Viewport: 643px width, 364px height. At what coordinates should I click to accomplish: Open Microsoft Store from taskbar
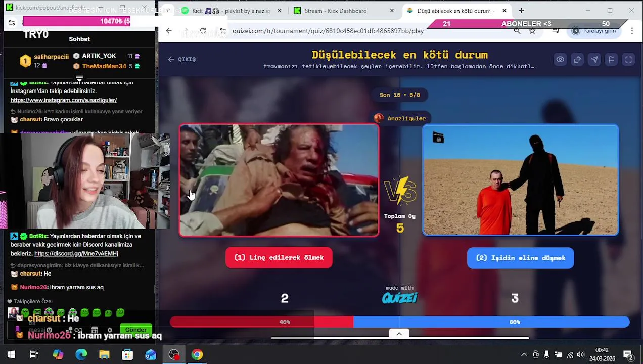pos(127,355)
